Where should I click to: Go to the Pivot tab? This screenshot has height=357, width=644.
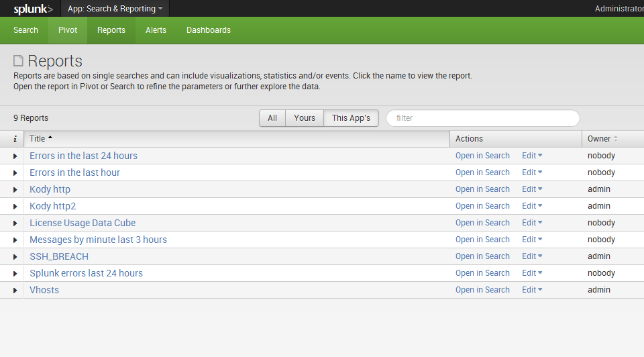pyautogui.click(x=68, y=30)
